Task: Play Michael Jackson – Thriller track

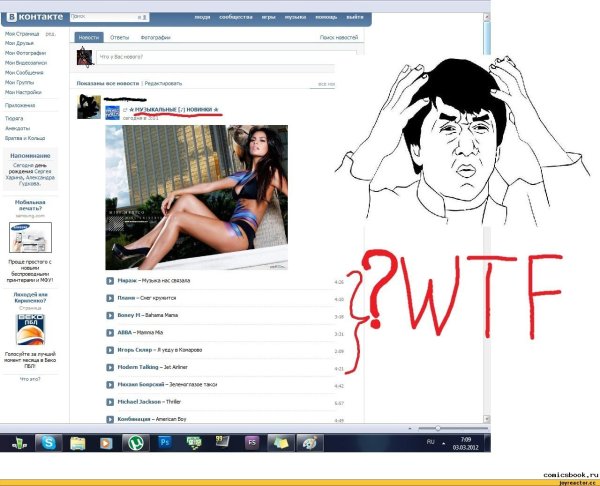Action: point(110,402)
